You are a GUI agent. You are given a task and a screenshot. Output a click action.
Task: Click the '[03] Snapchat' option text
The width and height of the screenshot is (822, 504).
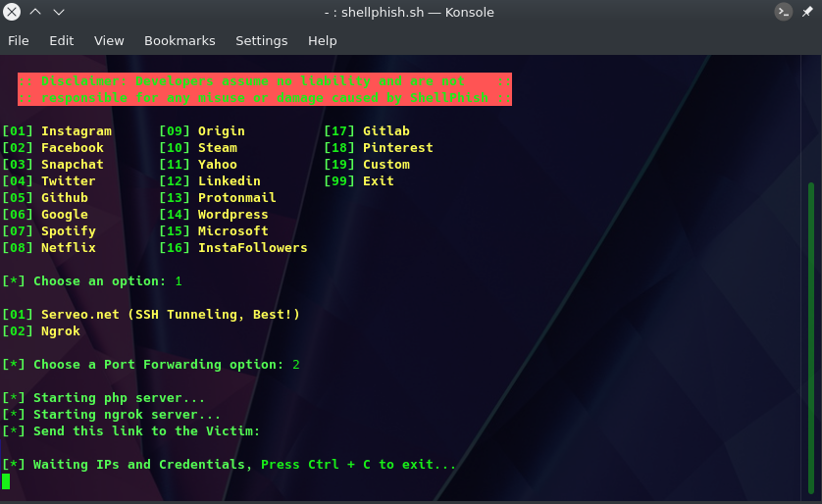tap(53, 165)
